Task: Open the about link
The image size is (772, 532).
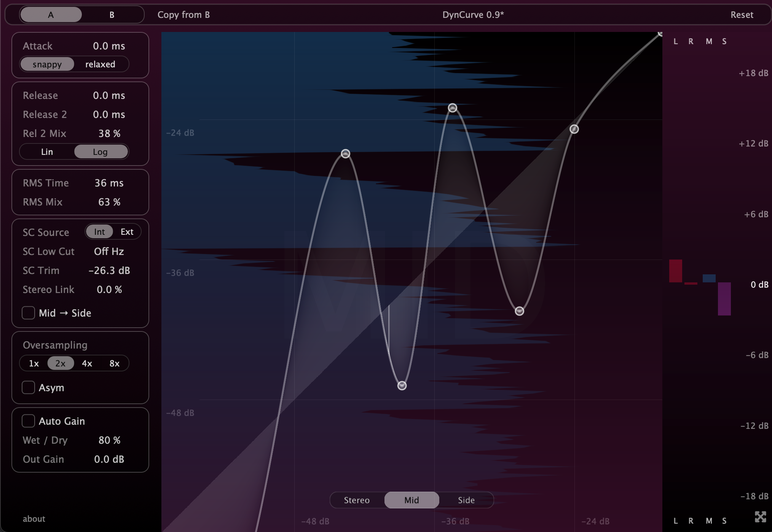Action: point(34,519)
